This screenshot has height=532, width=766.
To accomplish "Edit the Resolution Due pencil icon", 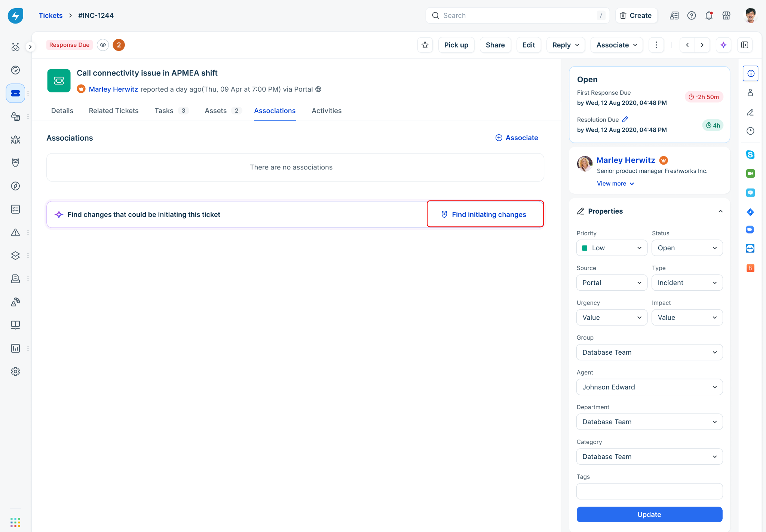I will point(625,119).
